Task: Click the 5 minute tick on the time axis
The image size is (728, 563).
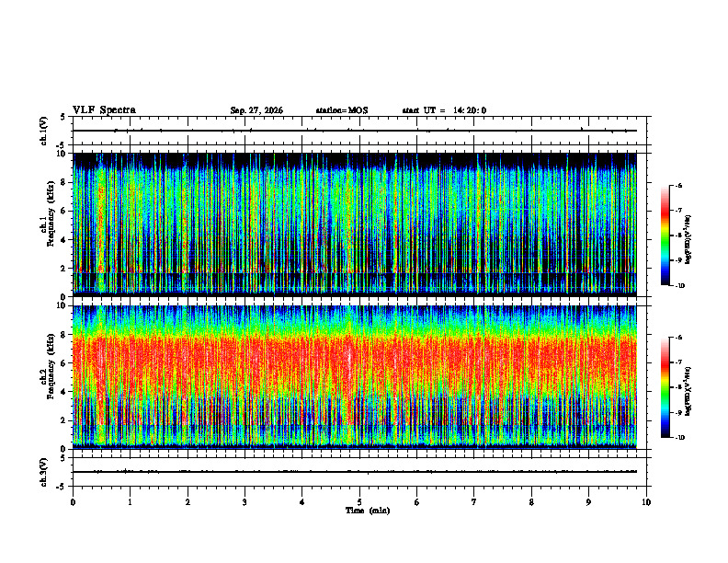Action: [x=359, y=502]
